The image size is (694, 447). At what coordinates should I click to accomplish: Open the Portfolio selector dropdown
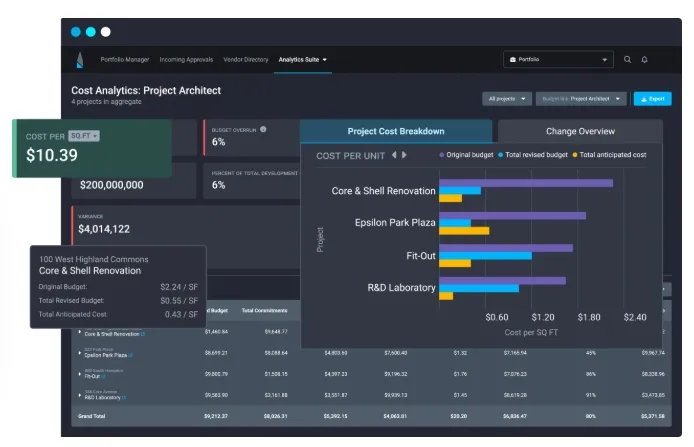pos(558,59)
